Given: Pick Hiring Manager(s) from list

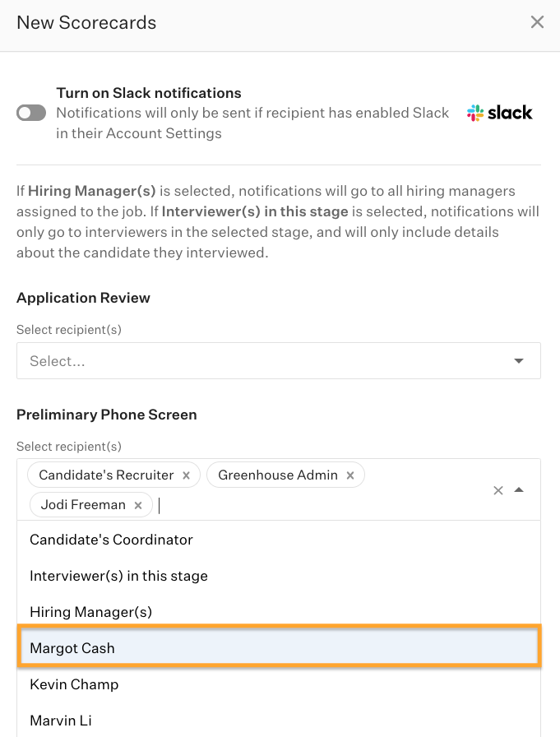Looking at the screenshot, I should 90,612.
